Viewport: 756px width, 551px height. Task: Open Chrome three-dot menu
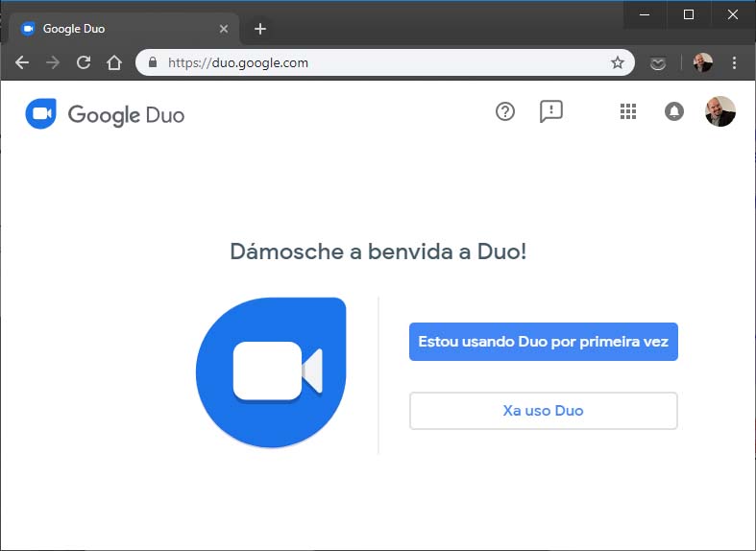pos(734,62)
